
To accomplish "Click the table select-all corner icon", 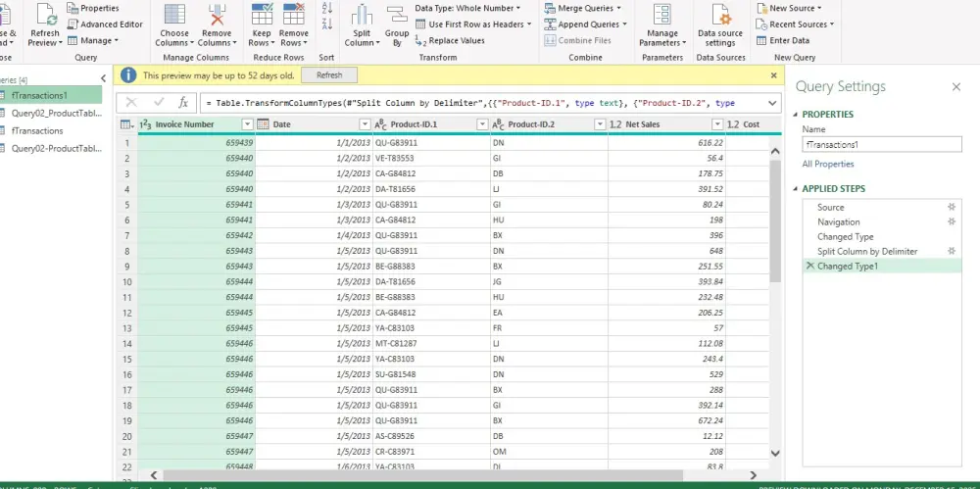I will pos(126,124).
